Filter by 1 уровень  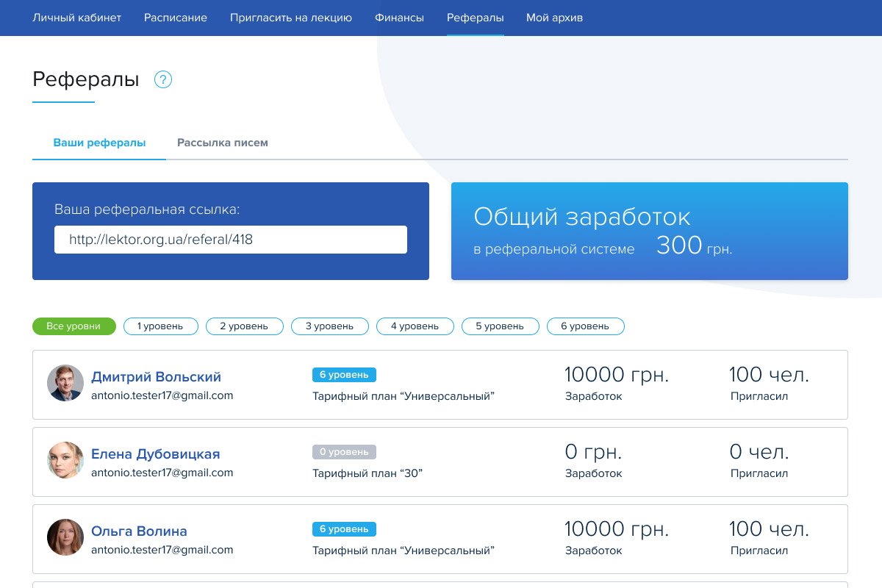click(x=160, y=326)
